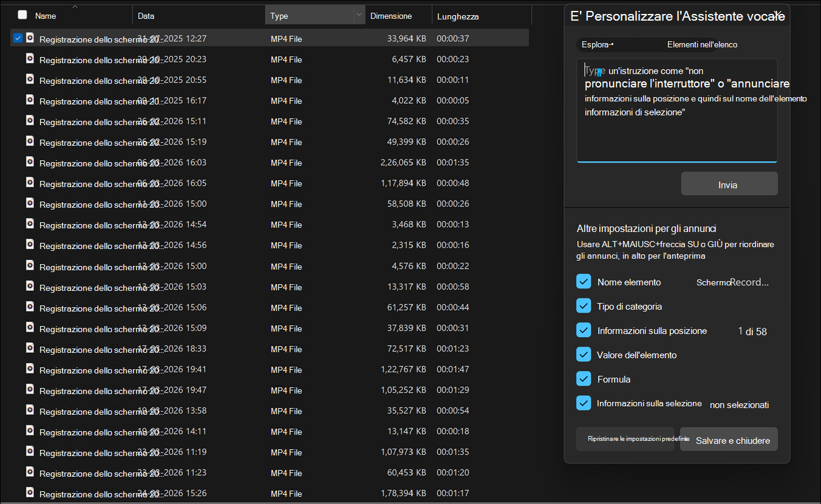Click the video icon of the 4,022 KB file
821x504 pixels.
pyautogui.click(x=29, y=100)
